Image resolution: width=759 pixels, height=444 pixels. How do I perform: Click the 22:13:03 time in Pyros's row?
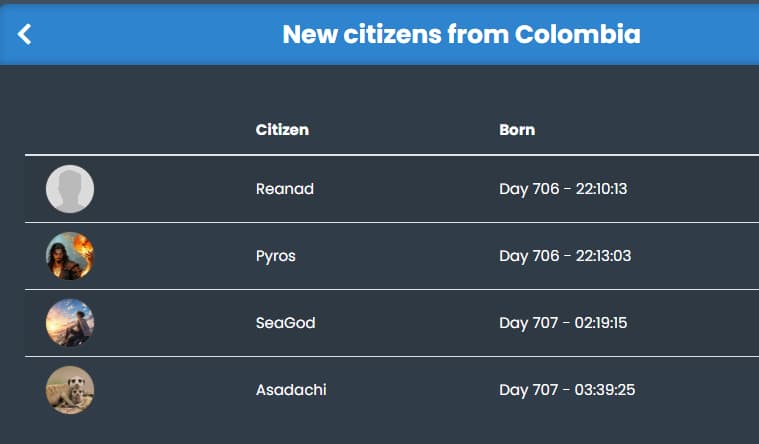click(603, 256)
